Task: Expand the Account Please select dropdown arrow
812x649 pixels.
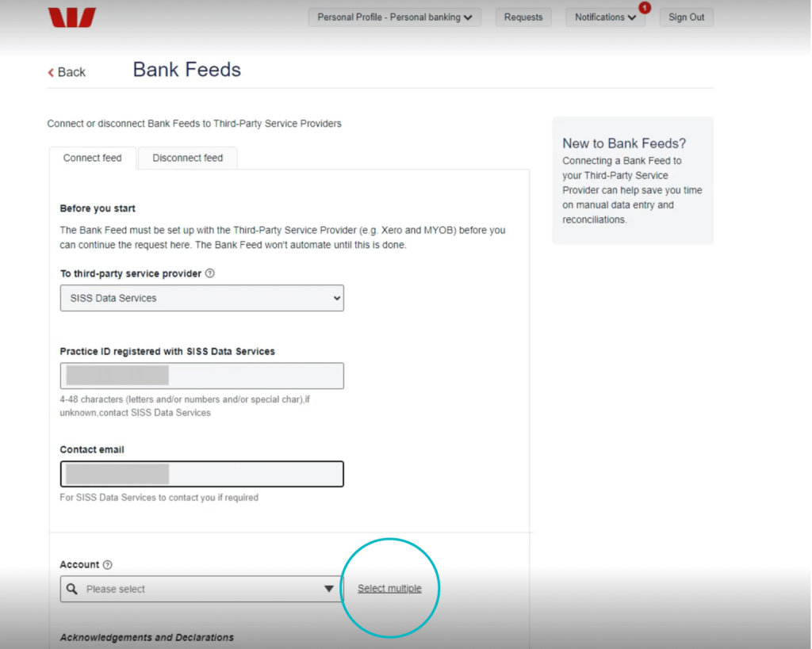Action: (328, 589)
